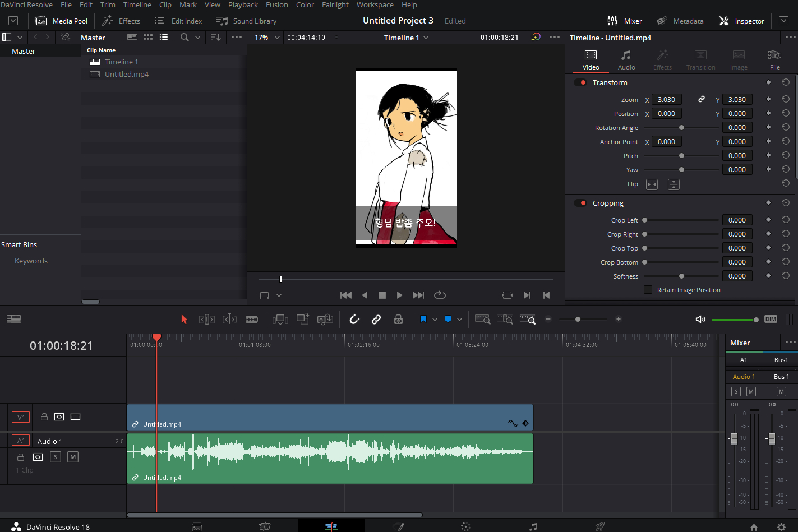The width and height of the screenshot is (798, 532).
Task: Open the Sound Library panel
Action: point(246,21)
